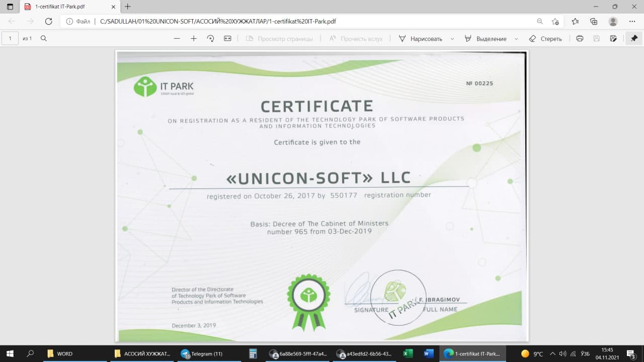Open the browser zoom magnifier in address bar

tap(540, 22)
